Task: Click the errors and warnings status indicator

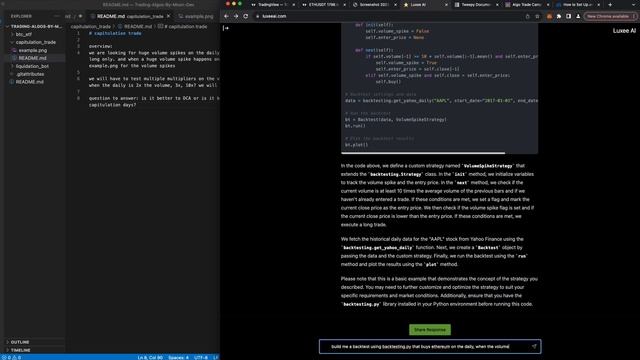Action: 11,358
